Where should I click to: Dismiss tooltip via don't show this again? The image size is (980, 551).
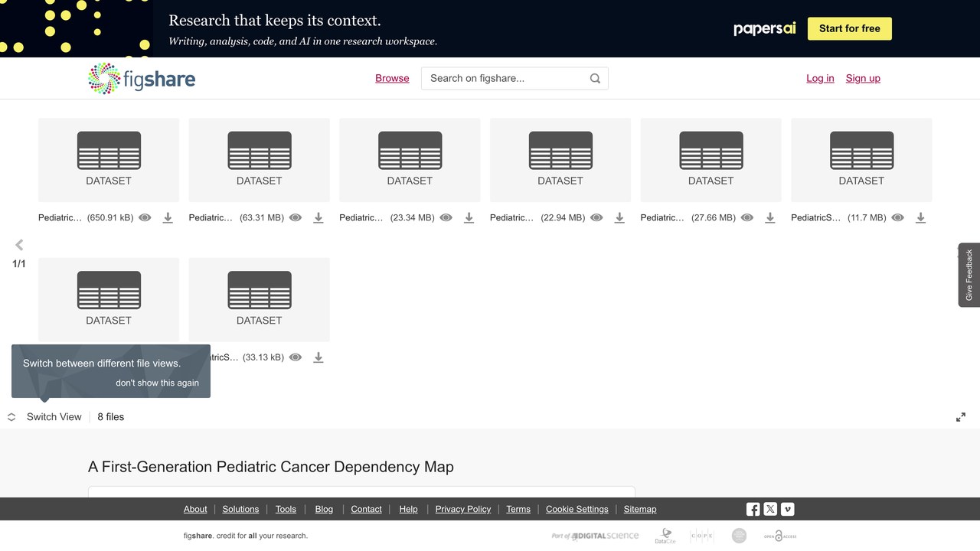(x=157, y=383)
